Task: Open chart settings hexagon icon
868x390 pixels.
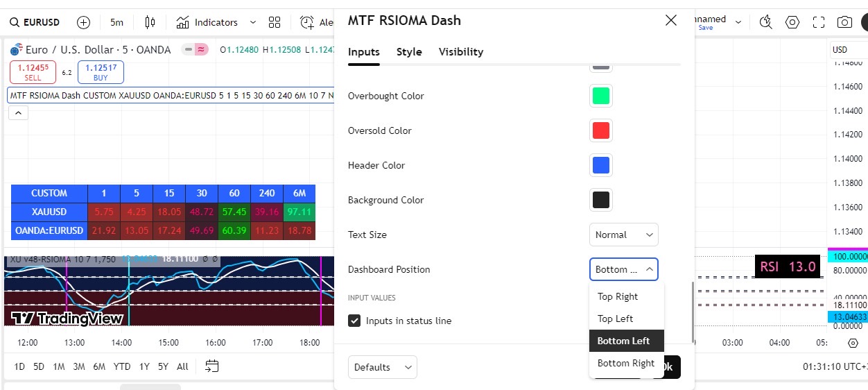Action: click(x=792, y=22)
